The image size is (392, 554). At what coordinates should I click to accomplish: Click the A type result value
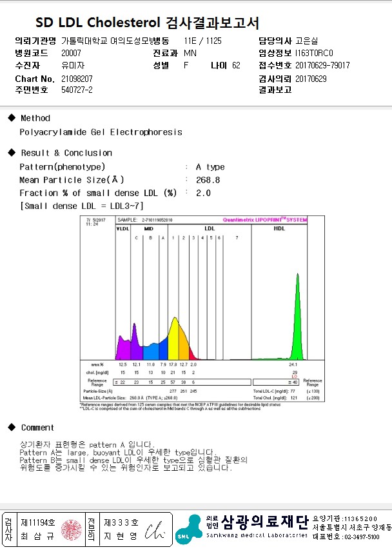tap(210, 167)
